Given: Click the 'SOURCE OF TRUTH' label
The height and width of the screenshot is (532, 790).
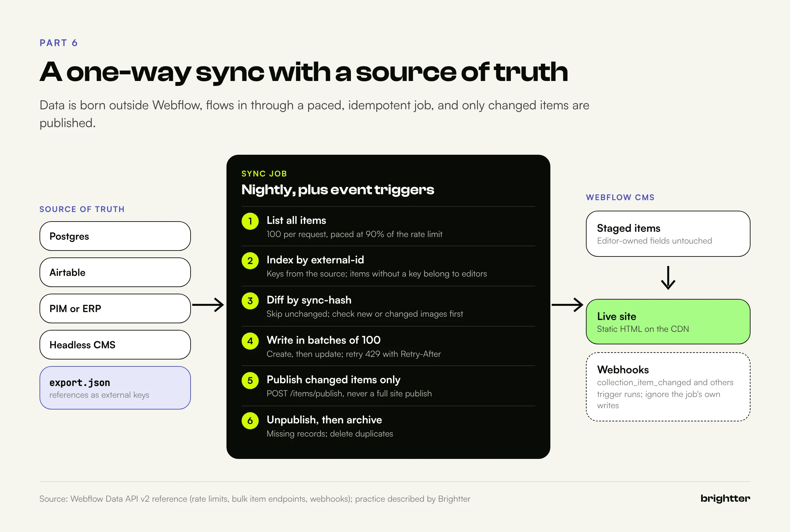Looking at the screenshot, I should click(x=82, y=209).
